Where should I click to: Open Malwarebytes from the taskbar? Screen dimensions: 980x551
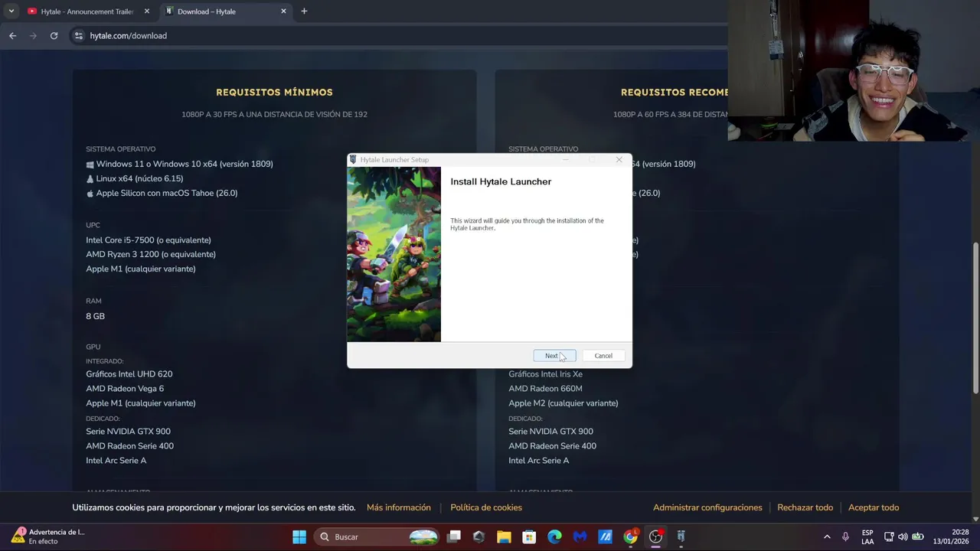click(x=580, y=536)
